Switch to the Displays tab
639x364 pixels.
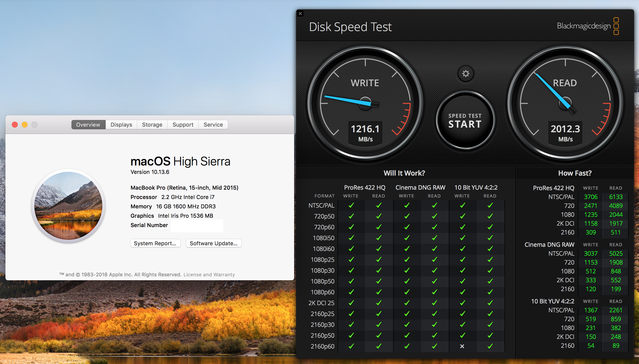(x=121, y=125)
